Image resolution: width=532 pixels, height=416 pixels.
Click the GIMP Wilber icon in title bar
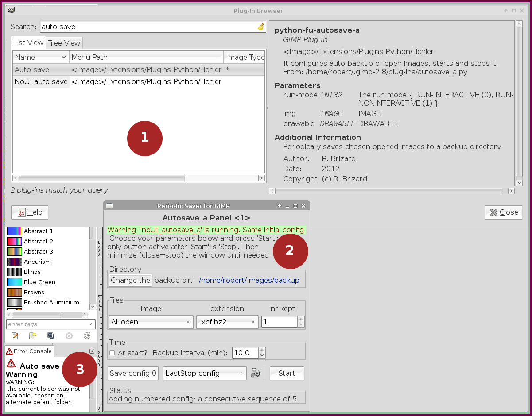tap(11, 11)
